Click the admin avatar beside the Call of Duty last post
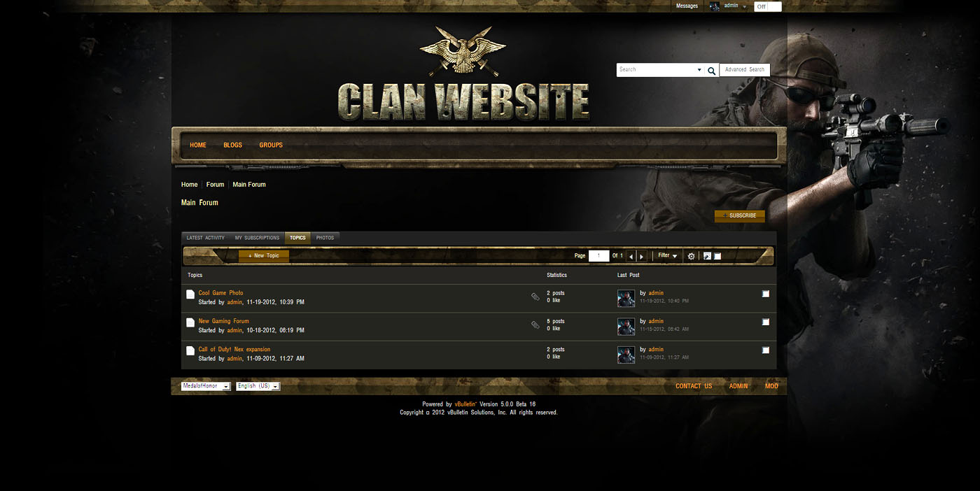980x491 pixels. pyautogui.click(x=626, y=355)
